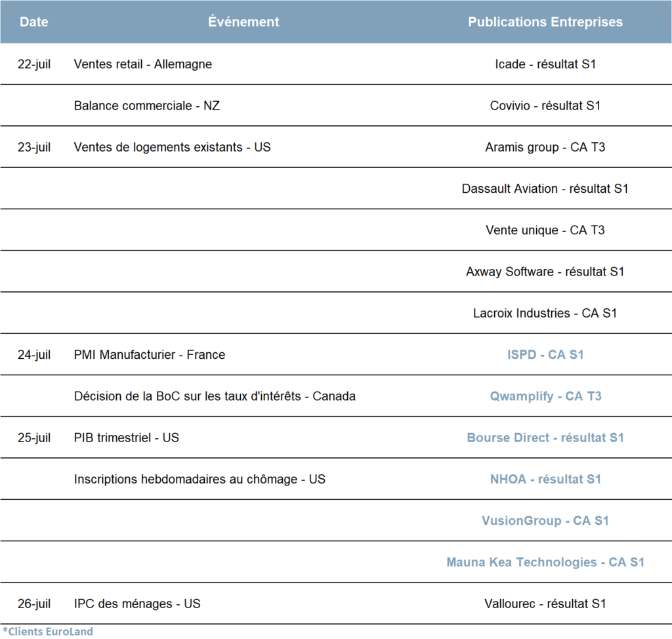
Task: Click PIB trimestriel - US event
Action: point(126,438)
